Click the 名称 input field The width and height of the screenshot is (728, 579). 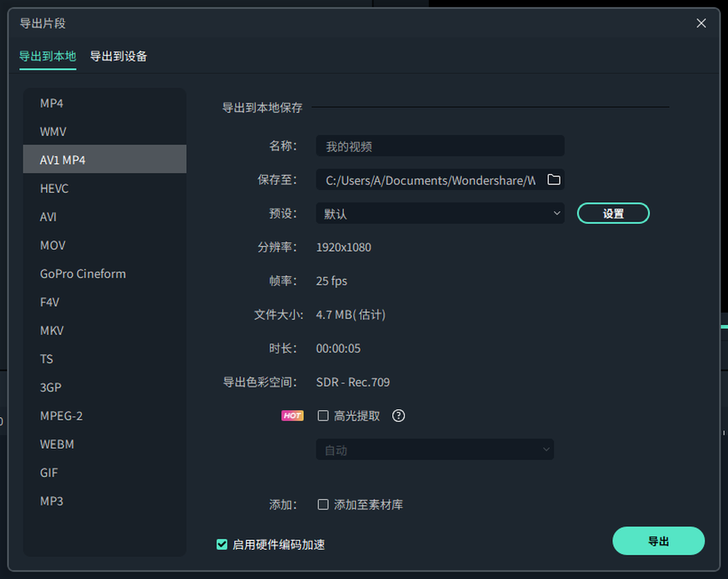click(440, 146)
